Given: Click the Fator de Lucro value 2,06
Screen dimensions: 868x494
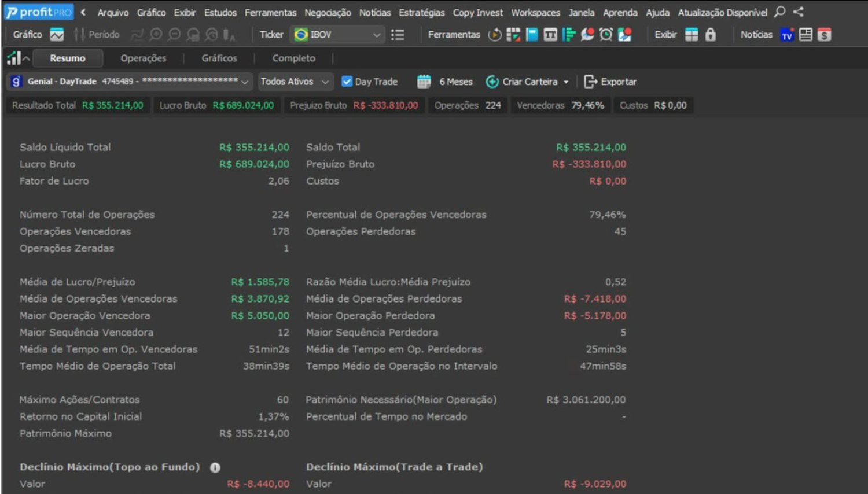Looking at the screenshot, I should [x=278, y=181].
